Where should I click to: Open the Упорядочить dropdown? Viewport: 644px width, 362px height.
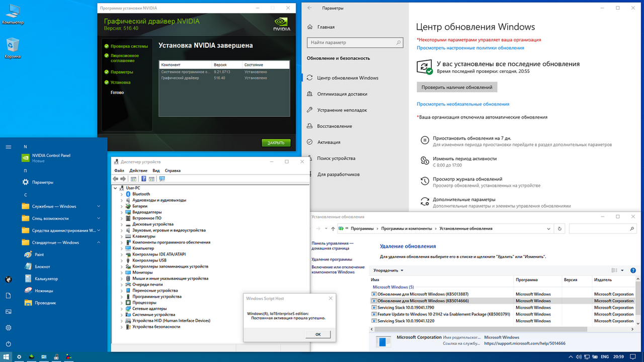389,270
